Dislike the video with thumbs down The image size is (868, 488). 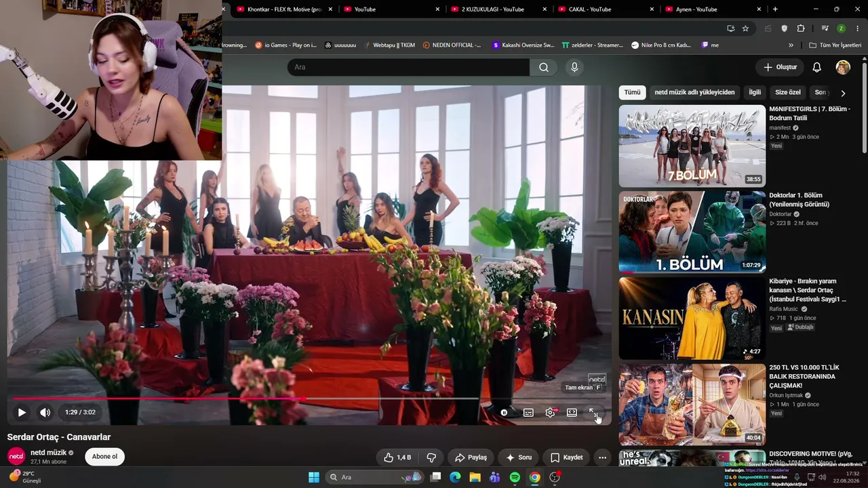(431, 457)
